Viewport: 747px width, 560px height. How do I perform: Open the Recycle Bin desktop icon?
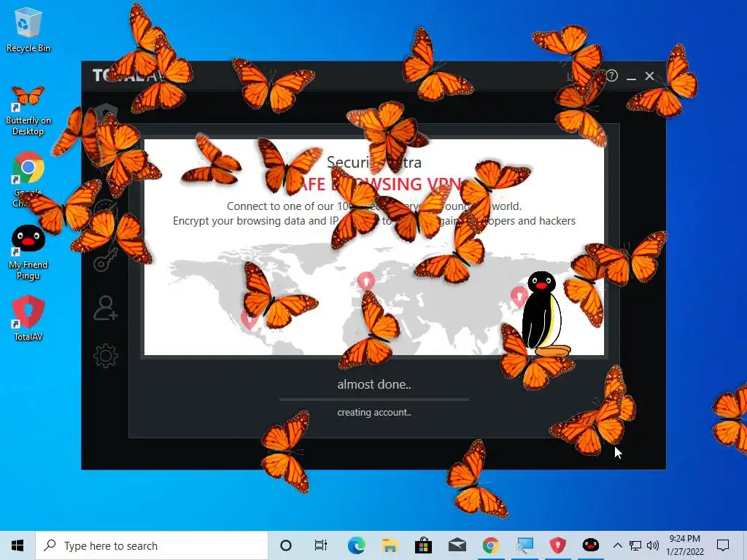[x=28, y=30]
